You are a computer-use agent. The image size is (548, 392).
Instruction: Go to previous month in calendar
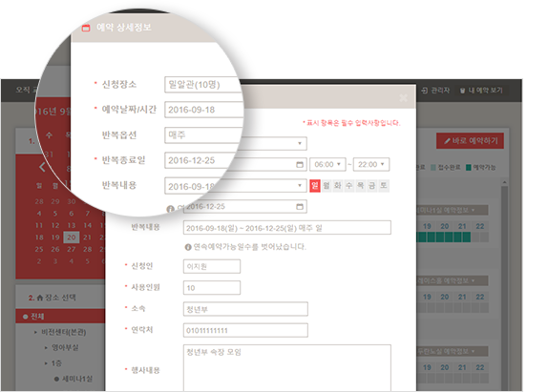[x=42, y=167]
